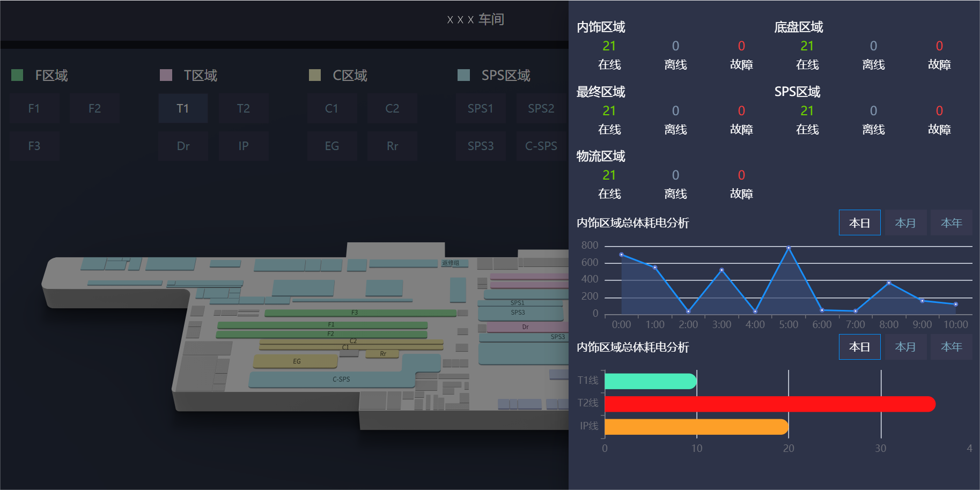Toggle the T1 line button
Screen dimensions: 980x490
tap(183, 108)
